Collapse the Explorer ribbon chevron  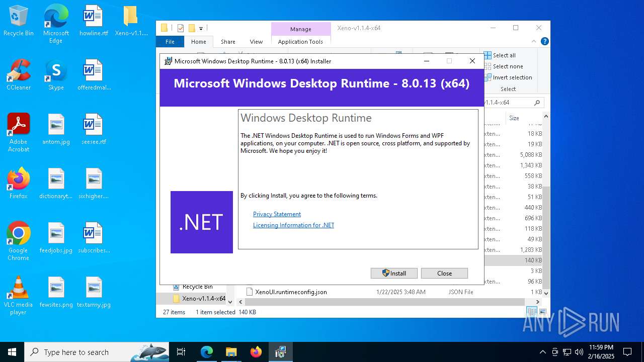[534, 42]
